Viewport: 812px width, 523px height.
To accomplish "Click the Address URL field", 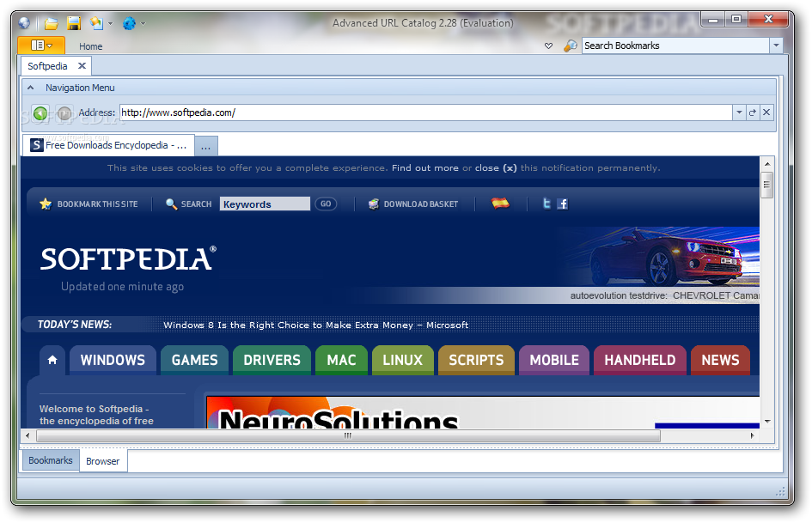I will [425, 113].
